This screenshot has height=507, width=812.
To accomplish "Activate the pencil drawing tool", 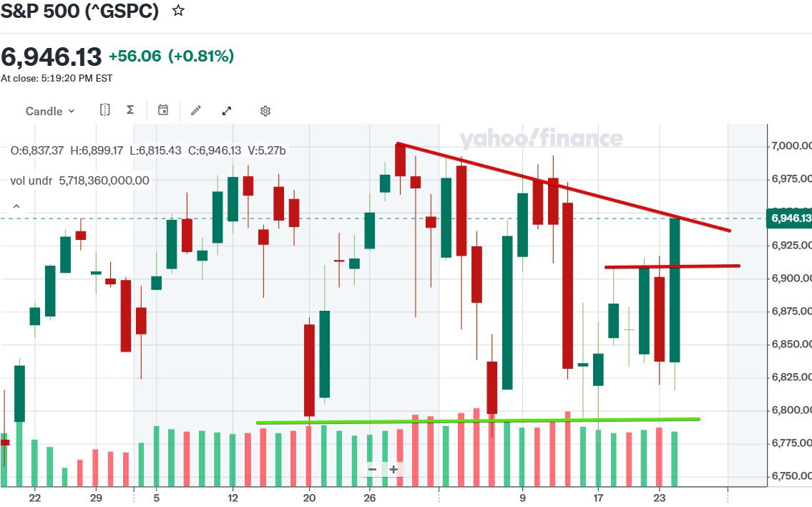I will (196, 111).
